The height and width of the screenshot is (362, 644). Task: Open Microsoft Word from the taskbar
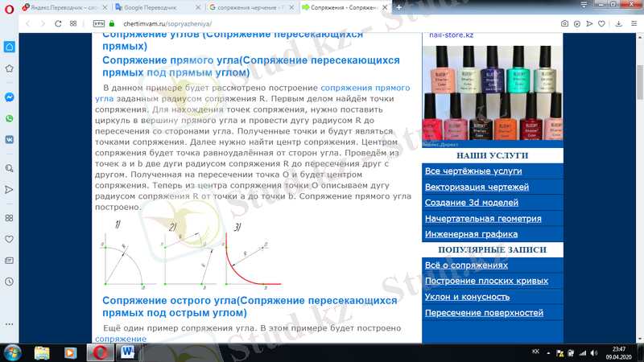click(x=130, y=352)
